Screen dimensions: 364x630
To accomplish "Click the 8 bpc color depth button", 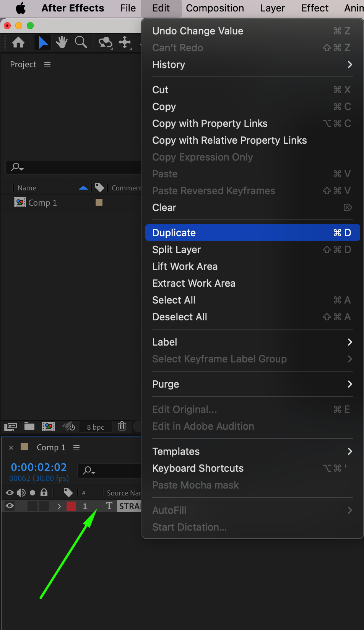I will (95, 427).
